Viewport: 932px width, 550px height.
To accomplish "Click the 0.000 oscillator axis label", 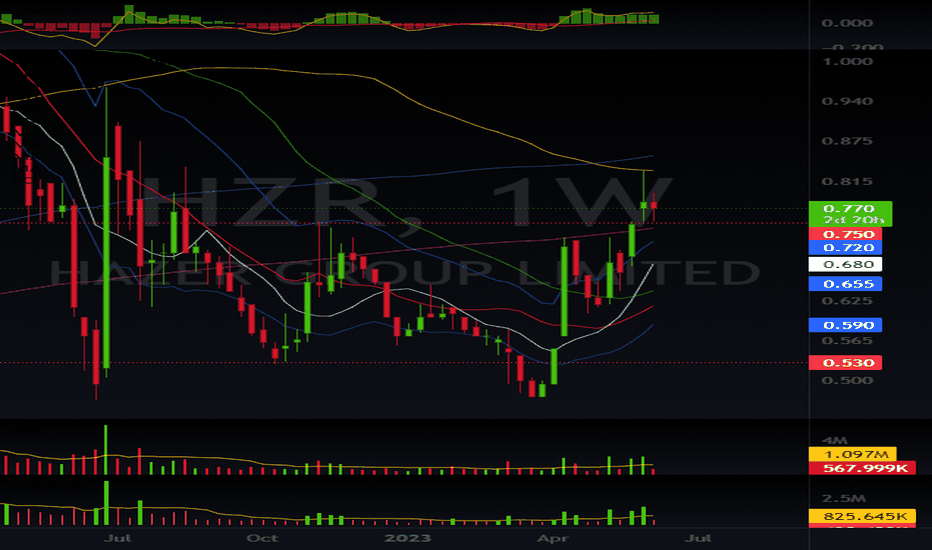I will click(847, 23).
